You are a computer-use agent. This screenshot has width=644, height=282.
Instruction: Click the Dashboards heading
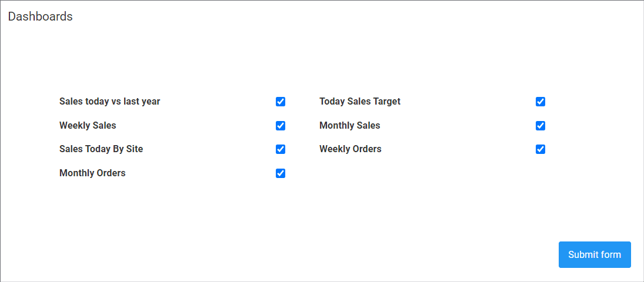pyautogui.click(x=41, y=16)
